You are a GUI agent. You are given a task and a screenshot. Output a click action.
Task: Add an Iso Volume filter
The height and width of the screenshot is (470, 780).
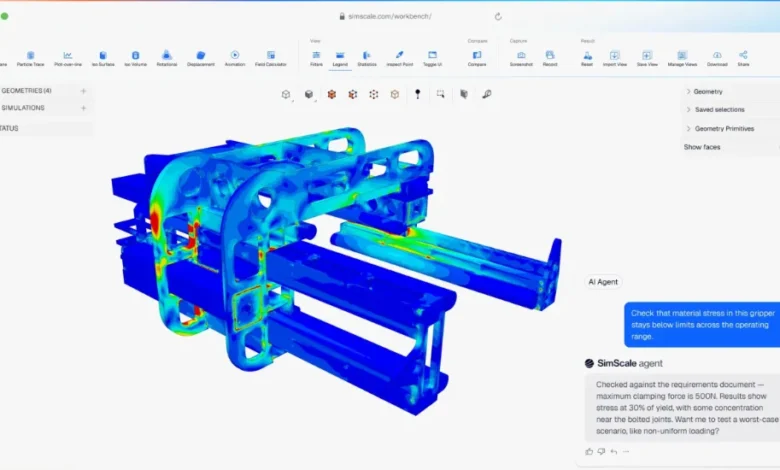click(x=135, y=58)
